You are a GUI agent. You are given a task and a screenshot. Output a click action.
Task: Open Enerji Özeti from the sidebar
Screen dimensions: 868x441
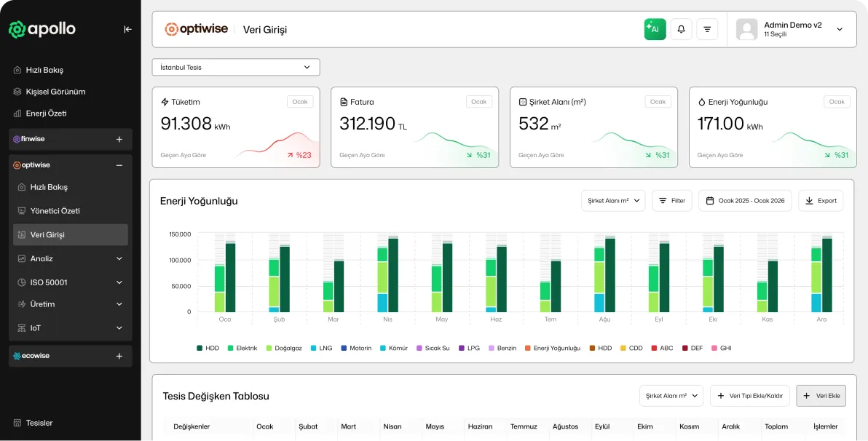click(x=46, y=114)
